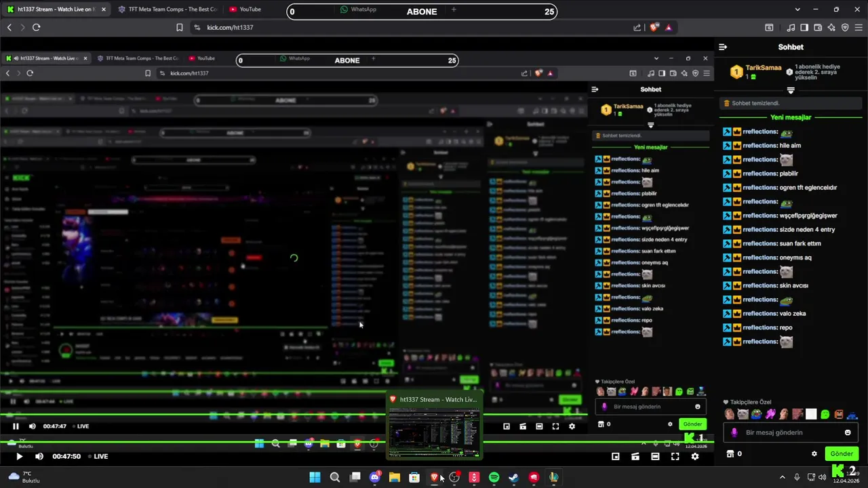The width and height of the screenshot is (868, 488).
Task: Open Brave playlist music note icon
Action: pos(791,28)
